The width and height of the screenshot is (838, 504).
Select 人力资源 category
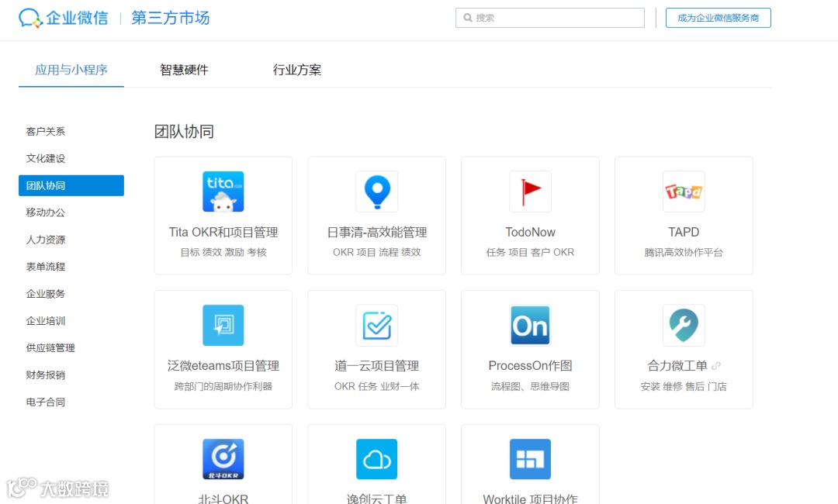point(46,240)
